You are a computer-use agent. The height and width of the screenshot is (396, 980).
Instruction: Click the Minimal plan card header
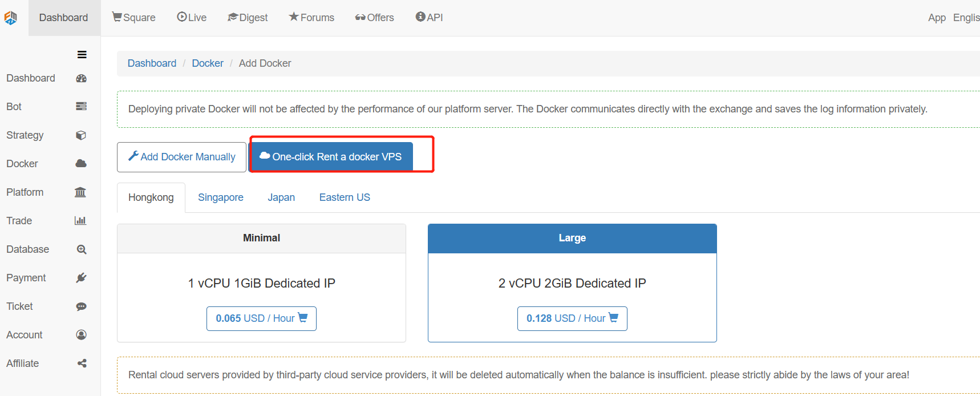tap(261, 239)
